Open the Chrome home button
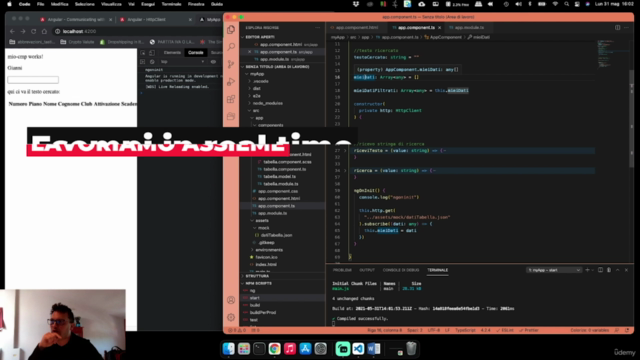Screen dimensions: 640x360 (x=44, y=31)
